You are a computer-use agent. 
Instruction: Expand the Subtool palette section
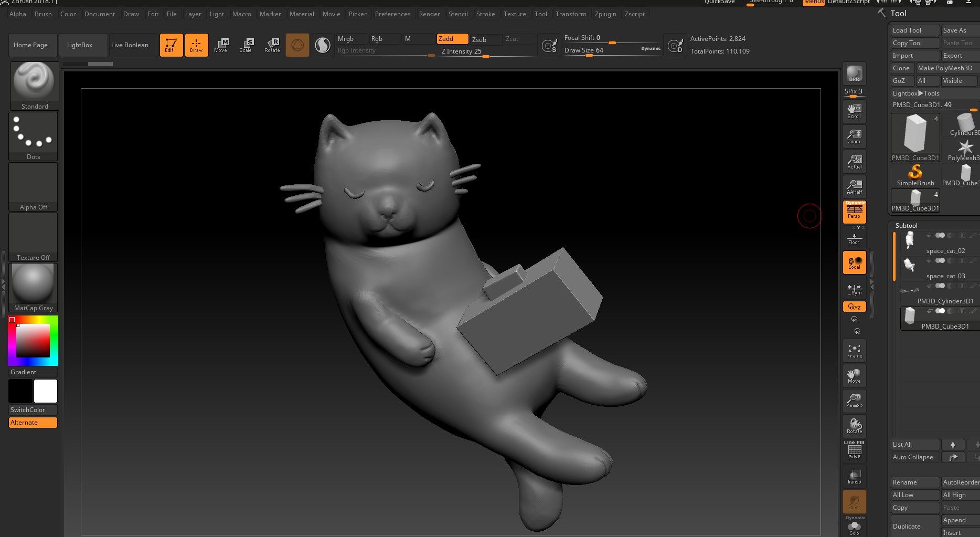point(906,225)
